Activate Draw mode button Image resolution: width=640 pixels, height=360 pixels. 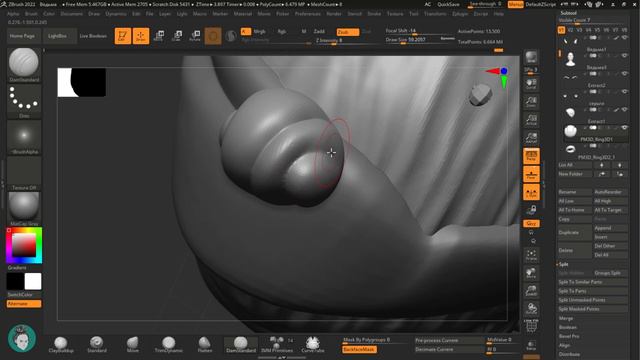pos(141,36)
